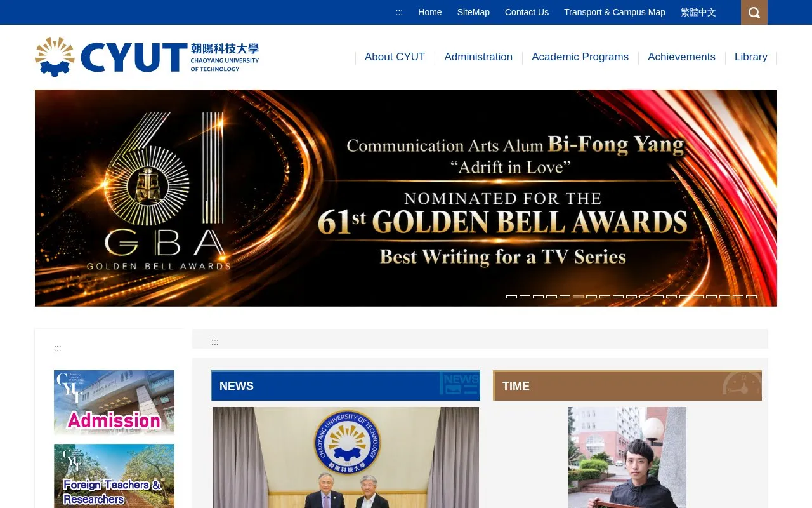
Task: Click the 朝陽科技大學 logo text
Action: (225, 50)
